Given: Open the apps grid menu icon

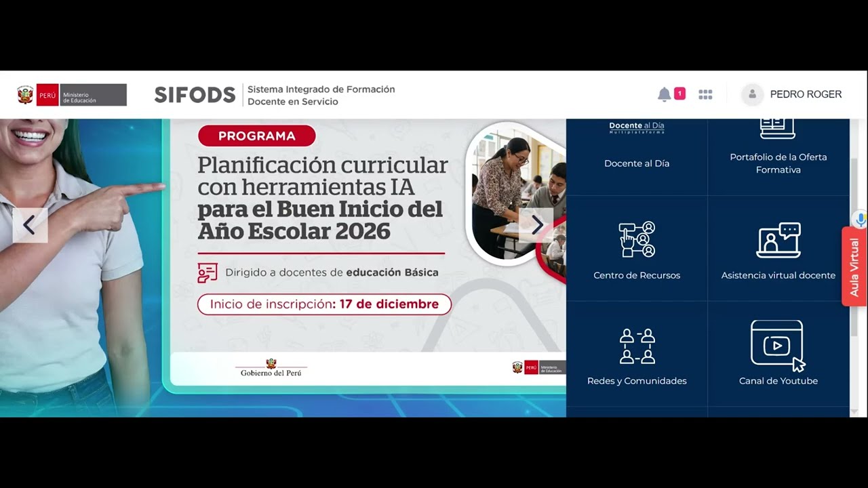Looking at the screenshot, I should click(x=705, y=95).
